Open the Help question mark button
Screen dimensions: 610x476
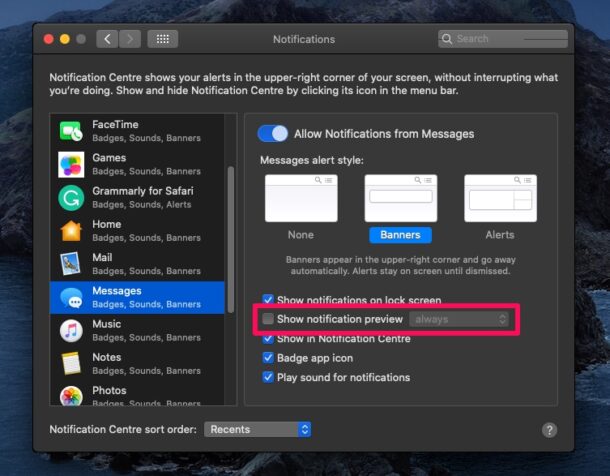(x=549, y=430)
